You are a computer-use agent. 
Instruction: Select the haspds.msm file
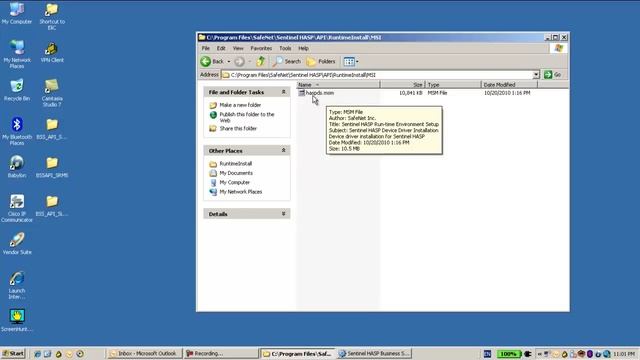coord(316,93)
